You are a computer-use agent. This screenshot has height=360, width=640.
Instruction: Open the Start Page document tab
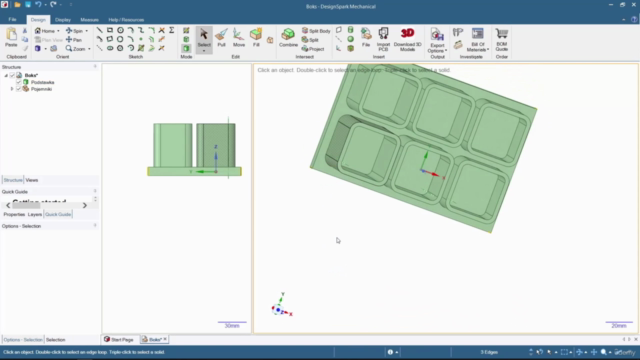118,340
